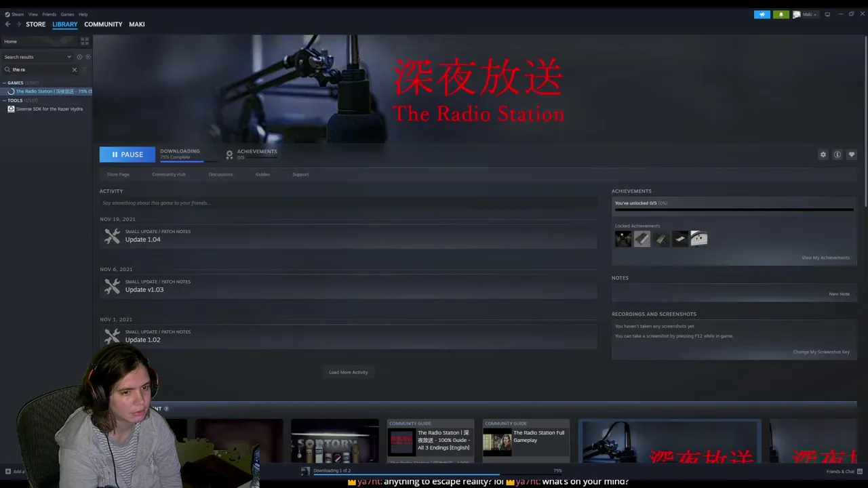
Task: Open the Sortory content thumbnail
Action: click(335, 441)
